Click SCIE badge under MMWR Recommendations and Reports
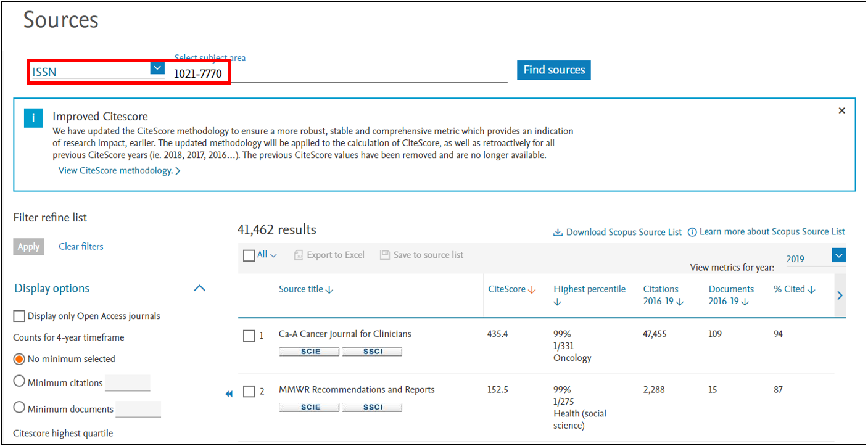The height and width of the screenshot is (446, 868). (309, 407)
